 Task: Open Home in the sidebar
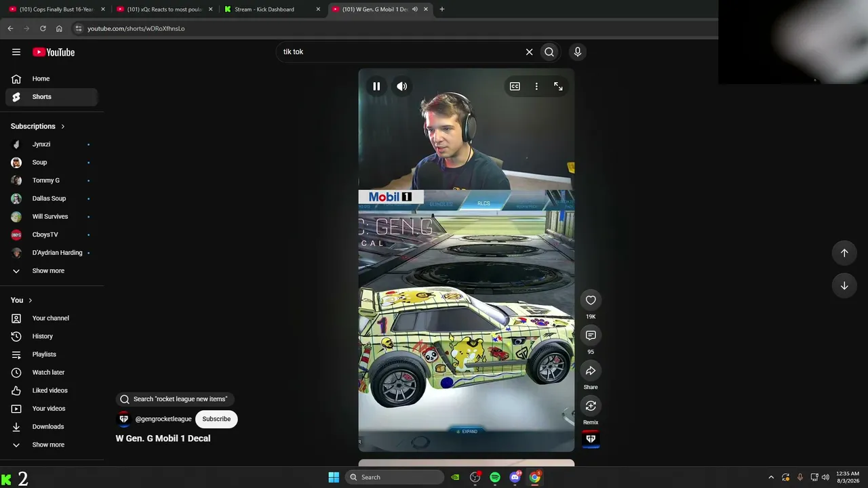coord(52,79)
